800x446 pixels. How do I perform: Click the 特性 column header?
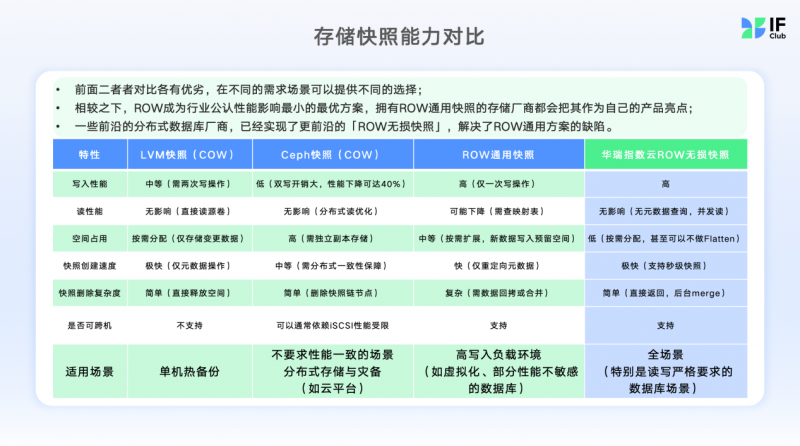tap(90, 155)
